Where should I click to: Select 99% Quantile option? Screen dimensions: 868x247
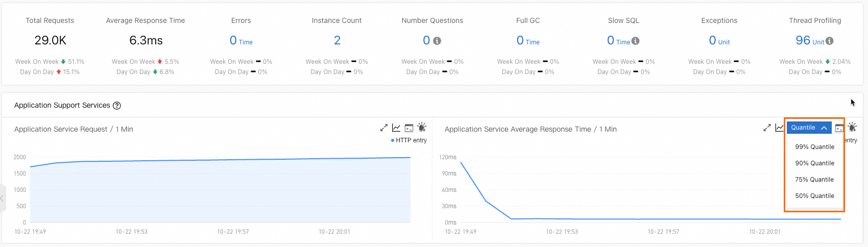[x=815, y=147]
